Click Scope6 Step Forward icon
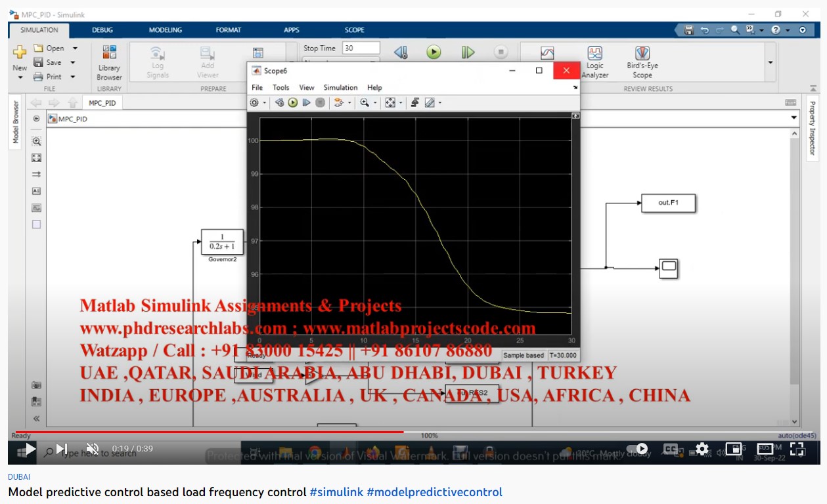This screenshot has width=827, height=504. click(306, 102)
